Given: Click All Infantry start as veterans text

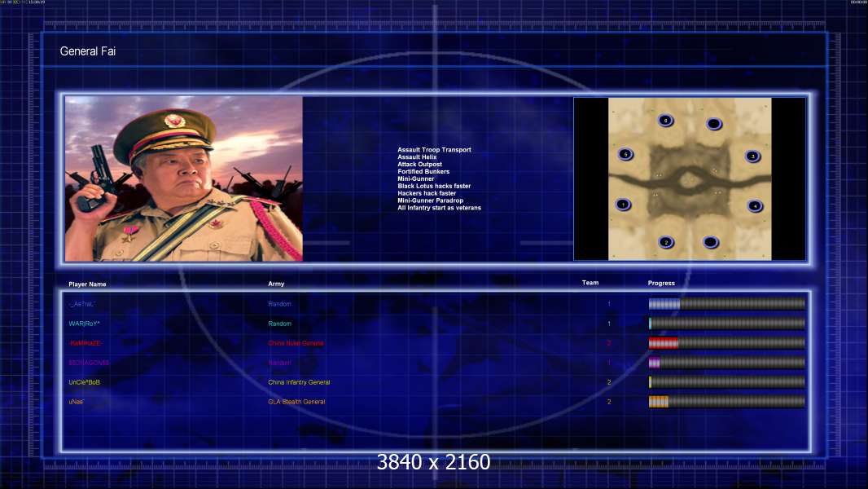Looking at the screenshot, I should coord(439,208).
